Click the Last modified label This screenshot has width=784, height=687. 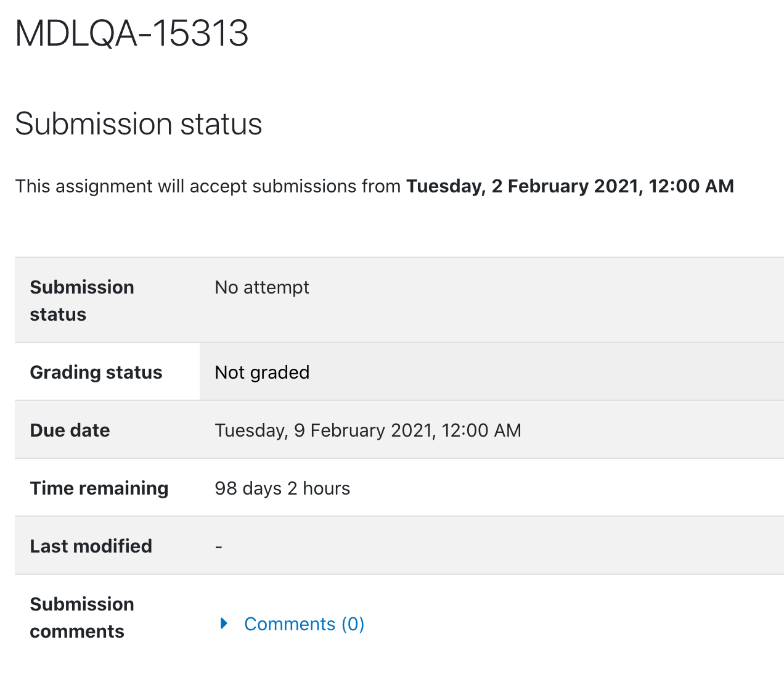[x=91, y=546]
